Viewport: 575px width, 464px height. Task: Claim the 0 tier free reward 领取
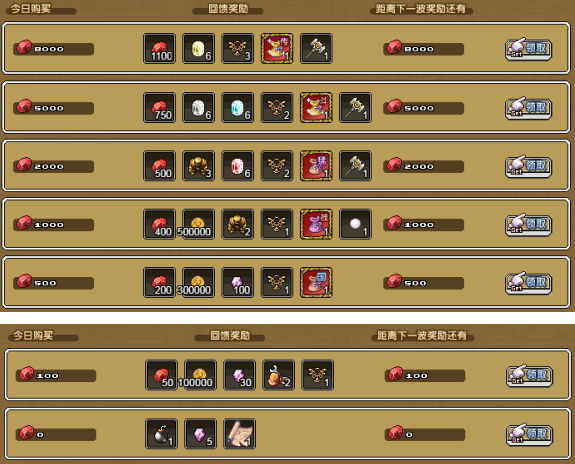pyautogui.click(x=530, y=435)
